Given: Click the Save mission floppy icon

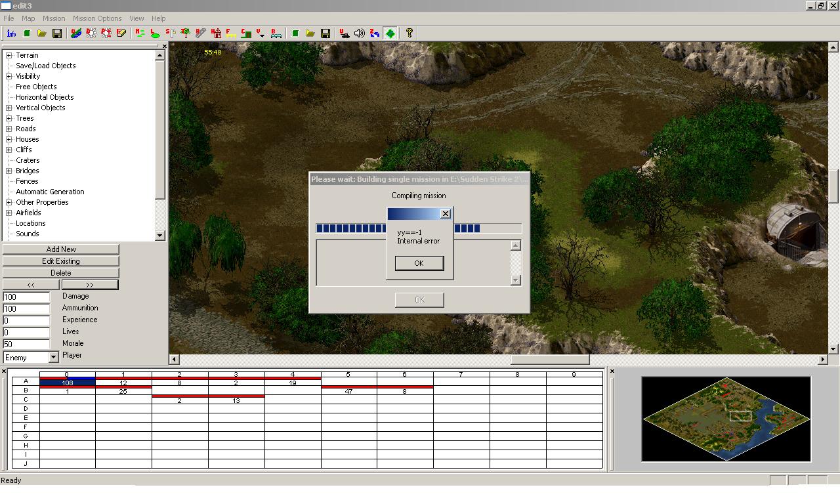Looking at the screenshot, I should point(325,33).
